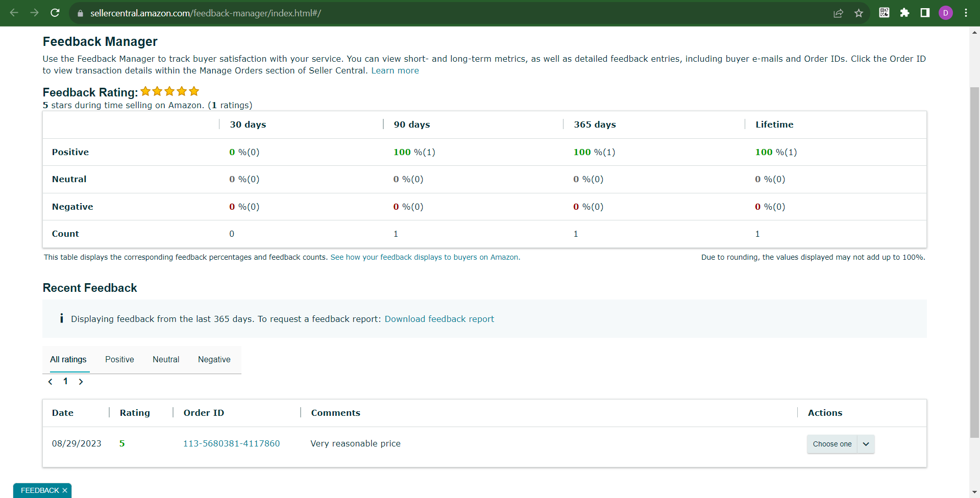Click the share page icon
The width and height of the screenshot is (980, 498).
(x=838, y=13)
